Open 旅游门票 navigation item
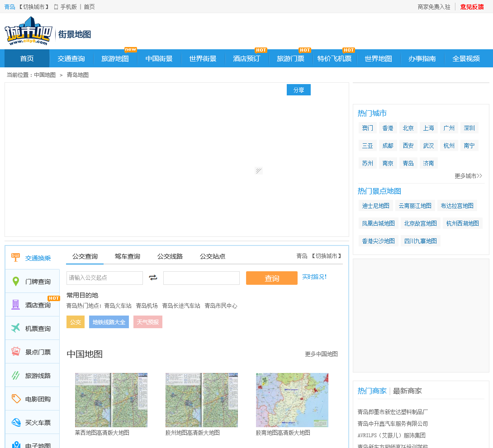This screenshot has height=448, width=493. click(x=290, y=58)
